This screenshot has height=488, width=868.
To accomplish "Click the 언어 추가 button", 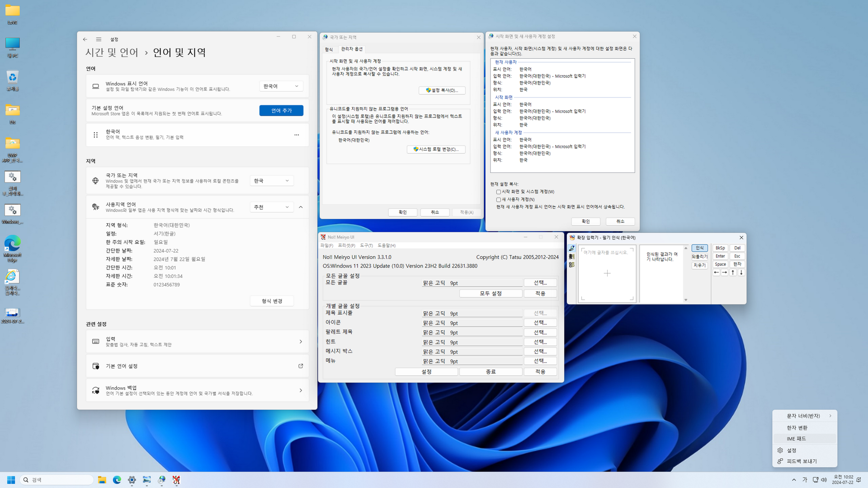I will [x=281, y=111].
